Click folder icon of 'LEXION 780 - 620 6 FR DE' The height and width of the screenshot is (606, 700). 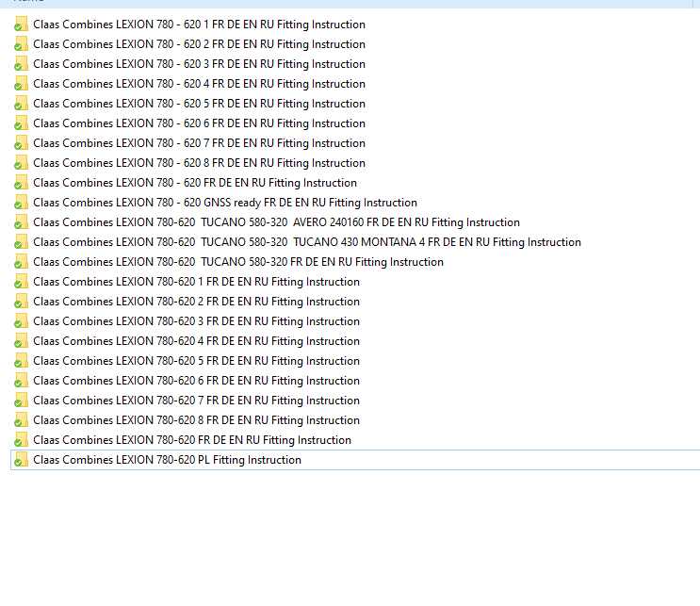pyautogui.click(x=21, y=123)
